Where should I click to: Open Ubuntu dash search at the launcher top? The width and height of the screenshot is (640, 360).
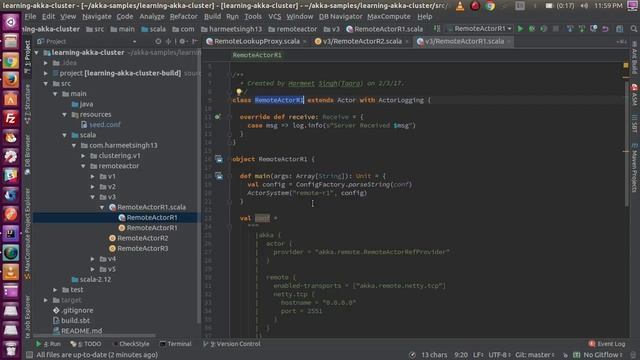11,22
